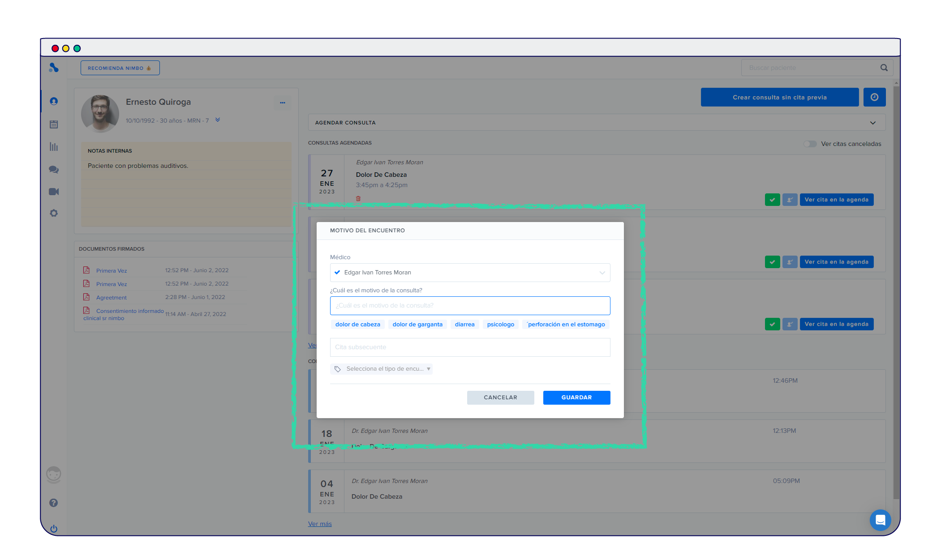This screenshot has height=560, width=941.
Task: Delete the 27 ENE appointment with the trash icon
Action: 358,198
